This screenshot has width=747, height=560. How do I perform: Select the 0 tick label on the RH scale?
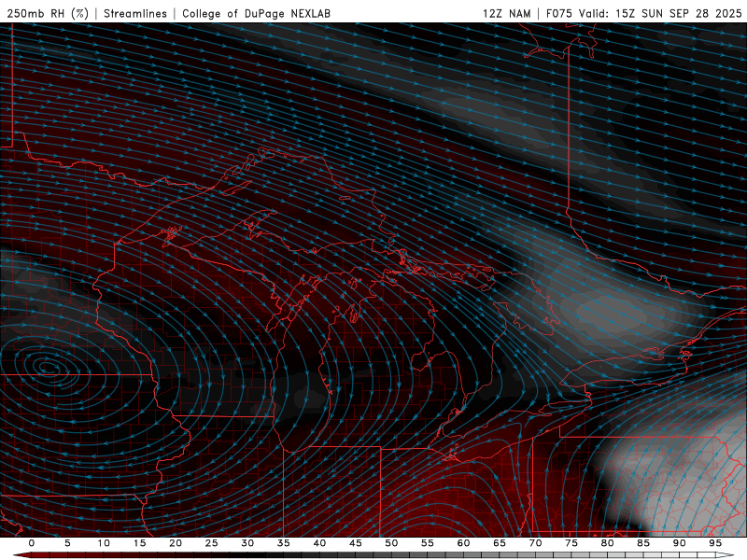32,543
